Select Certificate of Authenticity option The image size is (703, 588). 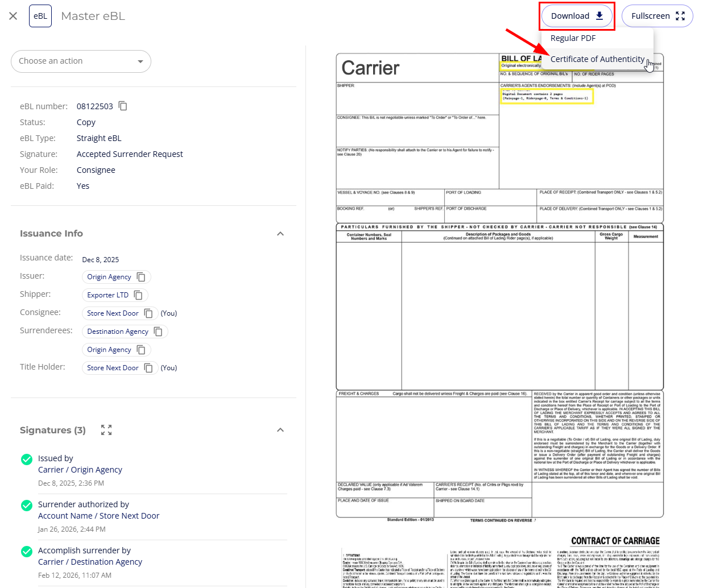(x=597, y=59)
